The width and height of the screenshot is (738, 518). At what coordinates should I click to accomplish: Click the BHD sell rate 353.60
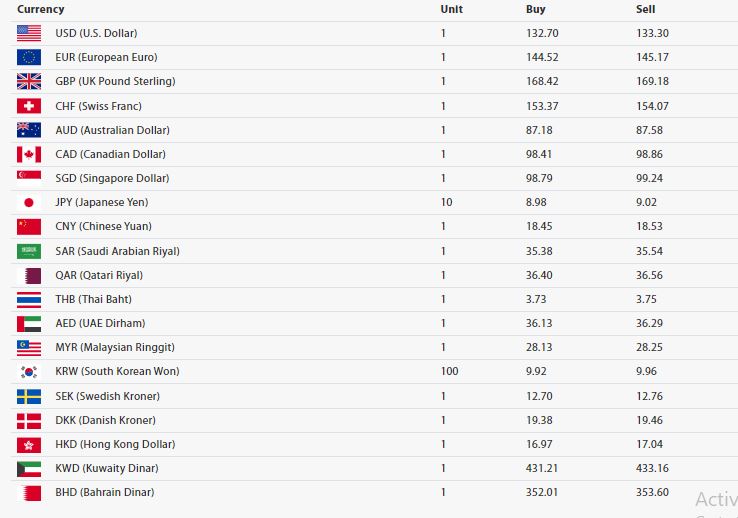[652, 492]
